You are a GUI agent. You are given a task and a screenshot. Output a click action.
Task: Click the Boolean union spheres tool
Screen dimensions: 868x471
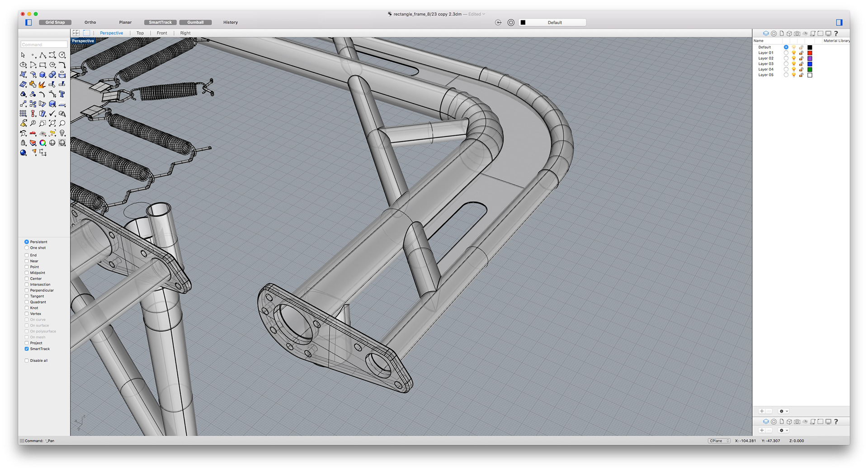(x=52, y=75)
